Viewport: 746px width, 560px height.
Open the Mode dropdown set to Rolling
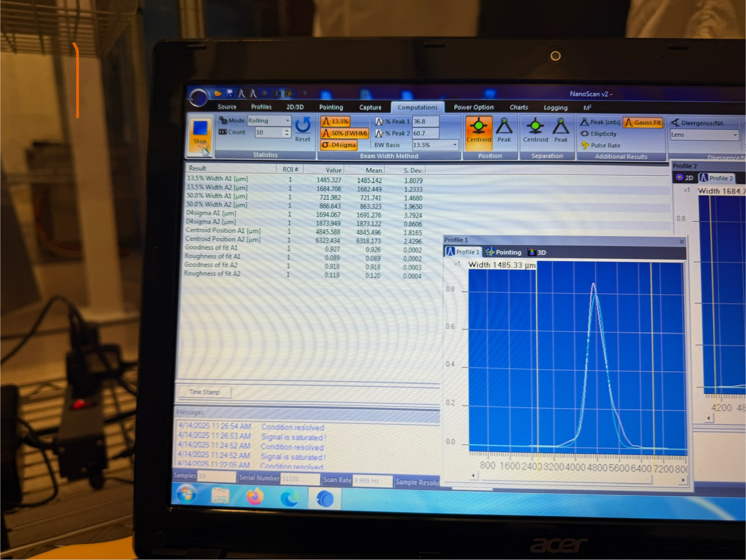coord(269,121)
